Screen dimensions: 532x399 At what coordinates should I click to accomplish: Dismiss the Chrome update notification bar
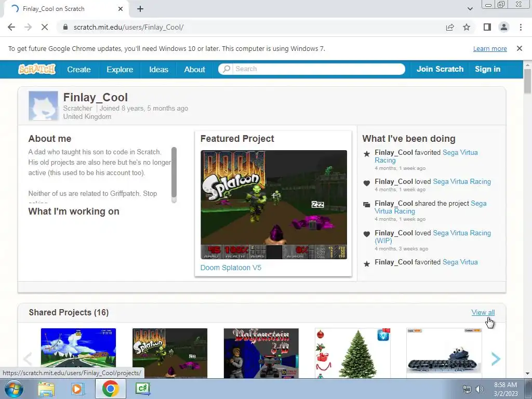520,48
